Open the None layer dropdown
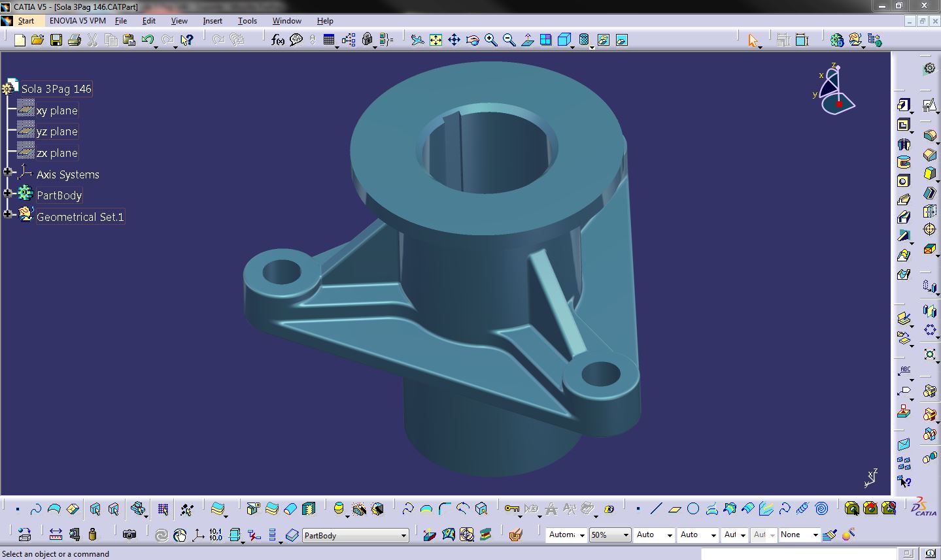The width and height of the screenshot is (941, 560). tap(815, 535)
